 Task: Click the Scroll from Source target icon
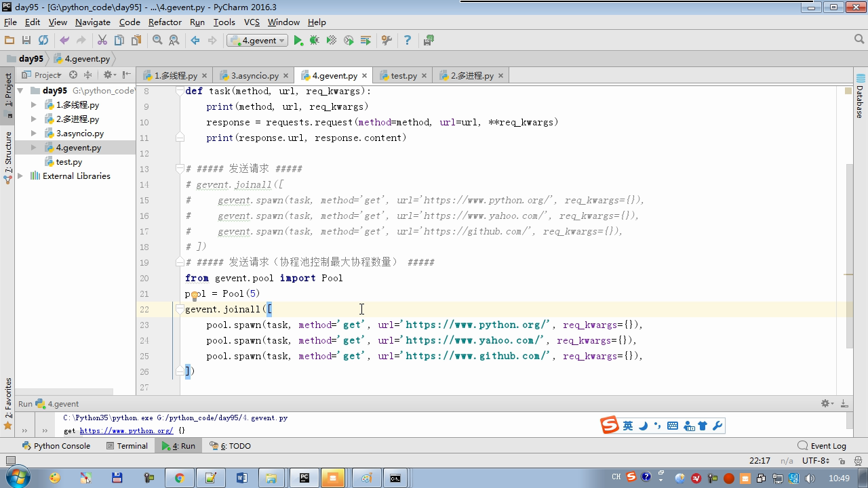tap(73, 75)
